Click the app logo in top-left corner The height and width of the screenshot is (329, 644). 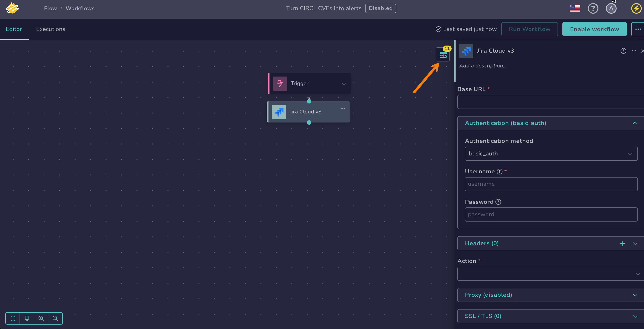click(13, 8)
